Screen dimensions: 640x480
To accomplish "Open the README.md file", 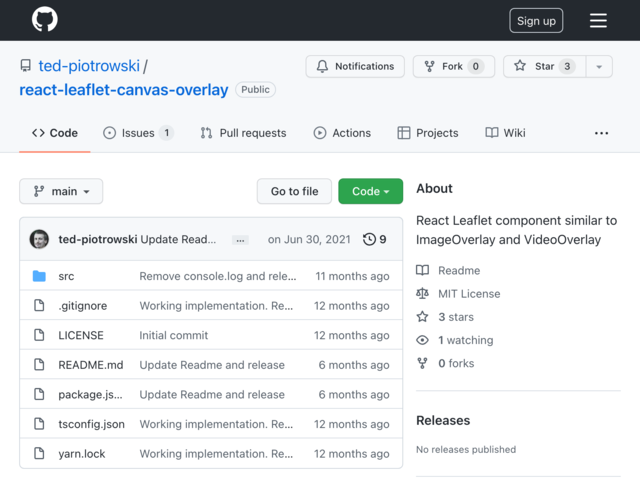I will (x=91, y=365).
